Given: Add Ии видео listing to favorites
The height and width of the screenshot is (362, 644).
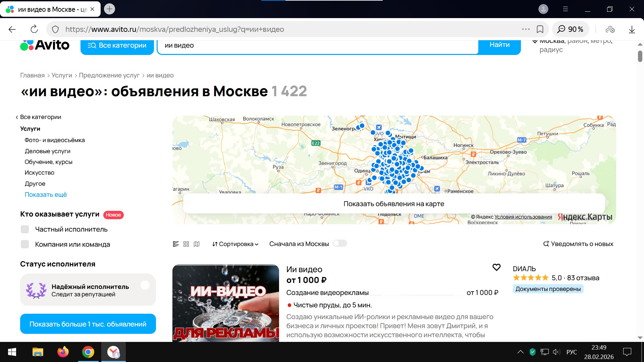Looking at the screenshot, I should tap(496, 267).
